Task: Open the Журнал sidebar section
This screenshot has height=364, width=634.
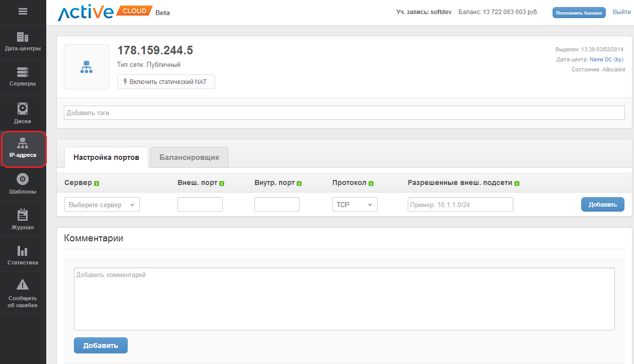Action: [23, 219]
